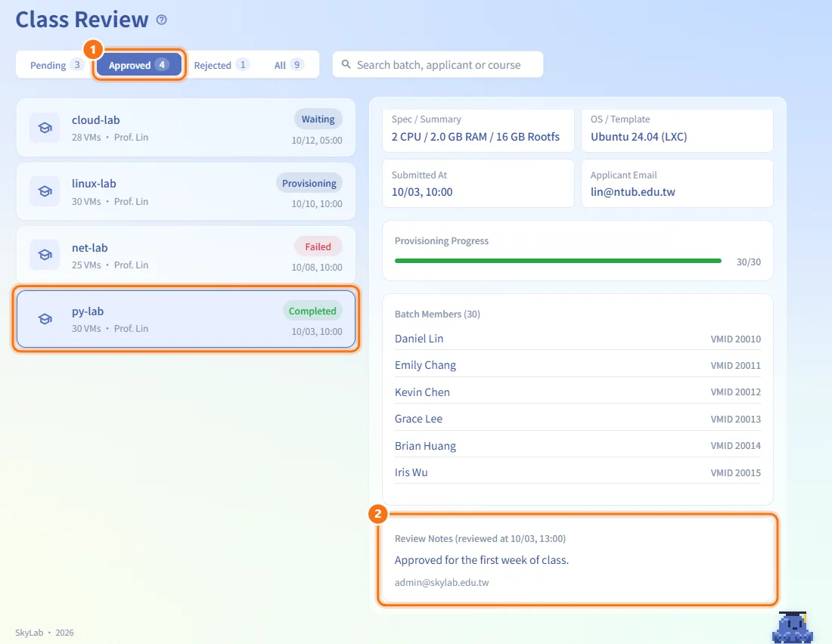The height and width of the screenshot is (644, 832).
Task: Click batch member Emily Chang
Action: (x=426, y=365)
